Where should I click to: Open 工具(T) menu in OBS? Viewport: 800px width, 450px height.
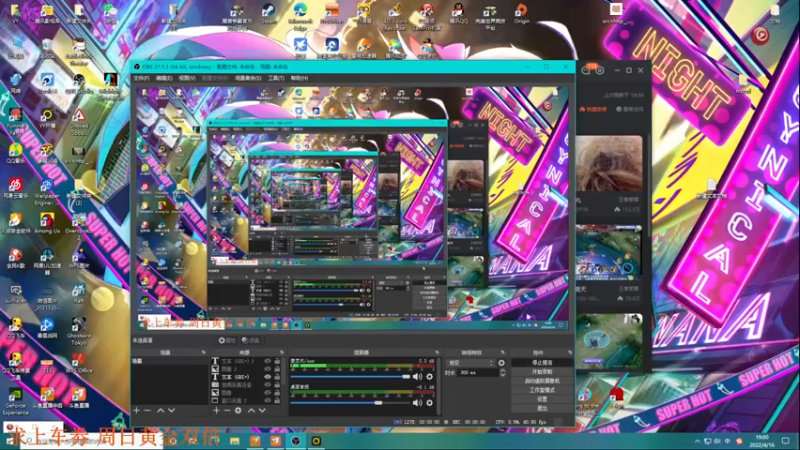coord(276,79)
